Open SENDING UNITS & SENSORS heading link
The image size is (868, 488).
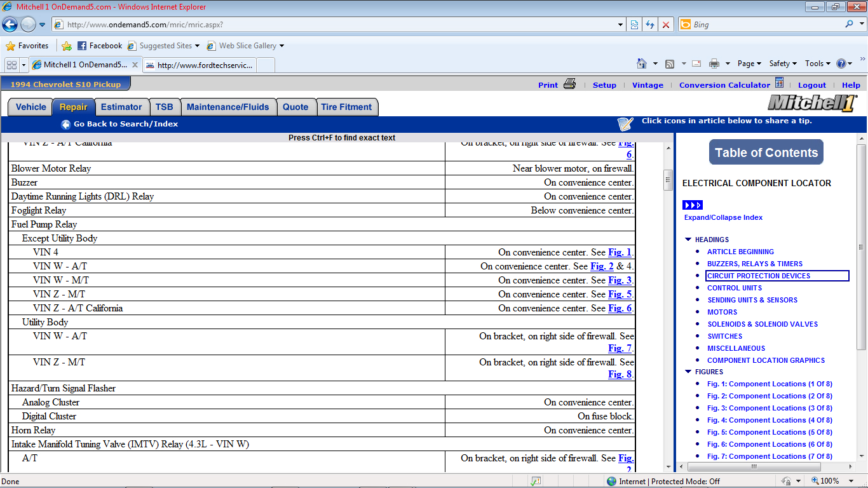pyautogui.click(x=752, y=300)
